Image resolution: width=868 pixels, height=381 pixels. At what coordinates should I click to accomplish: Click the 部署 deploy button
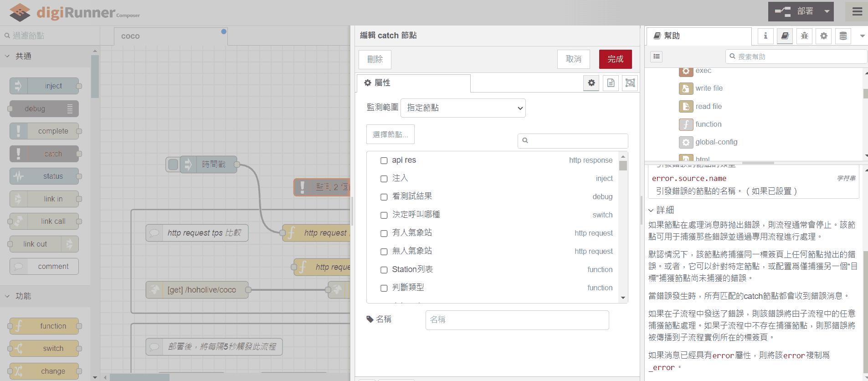click(x=795, y=11)
